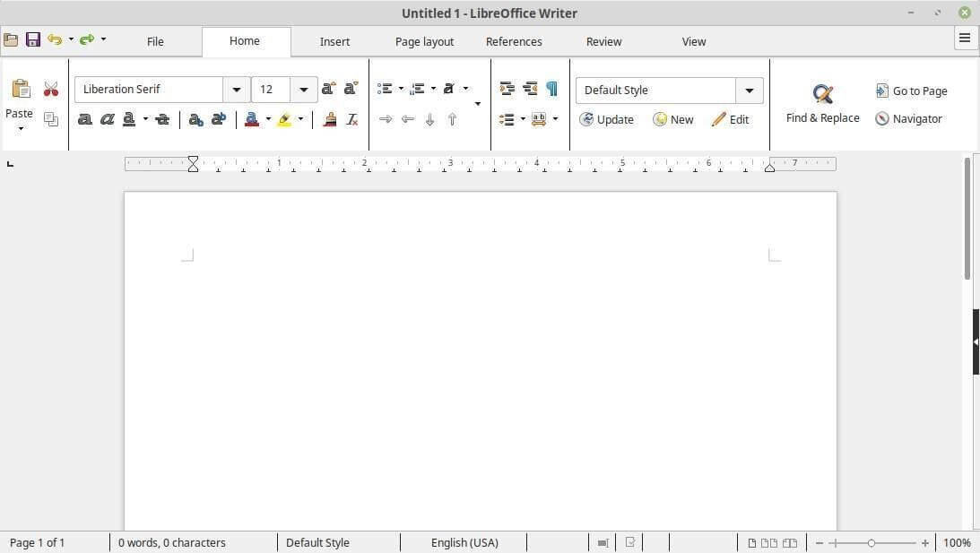This screenshot has width=980, height=553.
Task: Enable multi-page view from status bar
Action: tap(768, 542)
